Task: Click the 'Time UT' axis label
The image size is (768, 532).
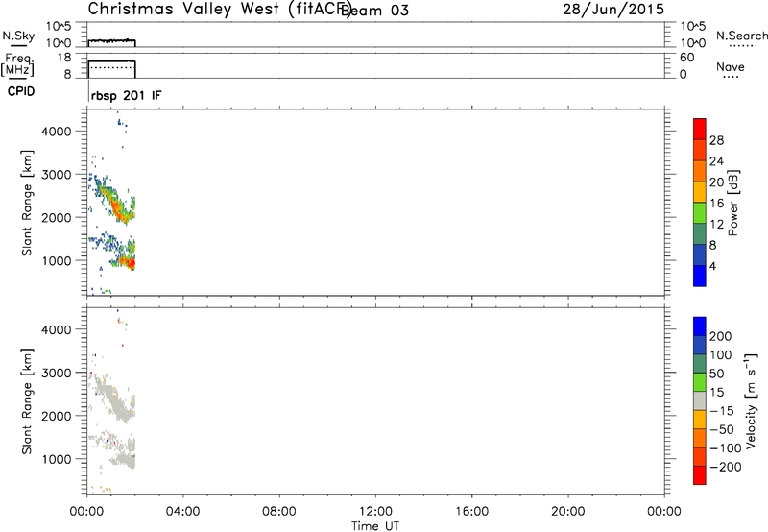Action: tap(375, 526)
